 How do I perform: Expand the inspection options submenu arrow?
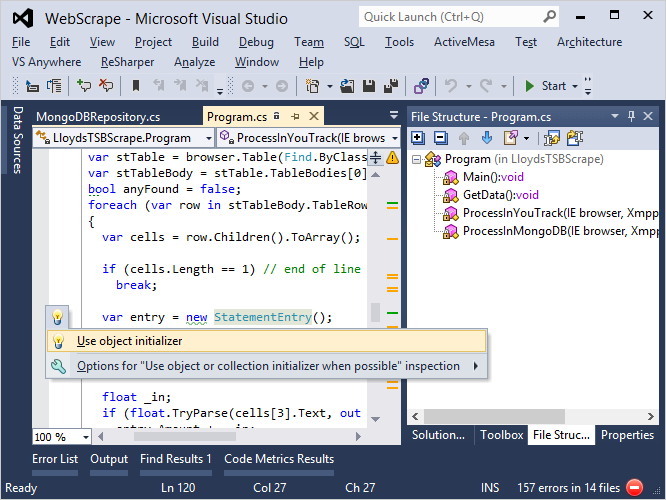pyautogui.click(x=476, y=366)
